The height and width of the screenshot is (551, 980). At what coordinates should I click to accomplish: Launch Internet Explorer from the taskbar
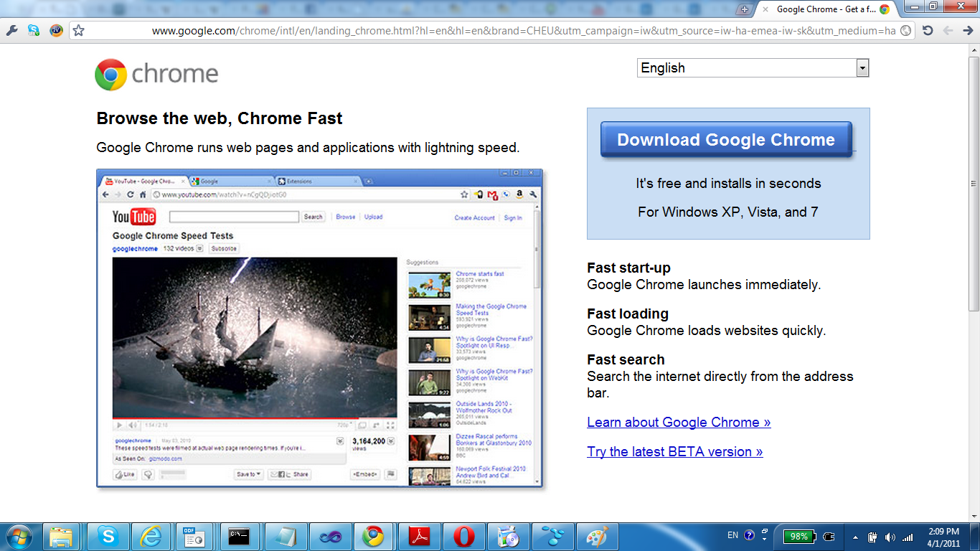point(152,536)
